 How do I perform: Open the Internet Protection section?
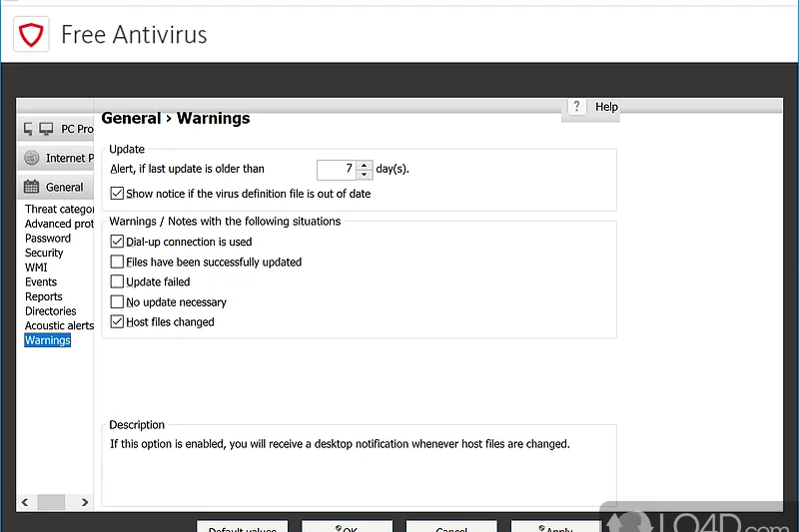point(56,158)
